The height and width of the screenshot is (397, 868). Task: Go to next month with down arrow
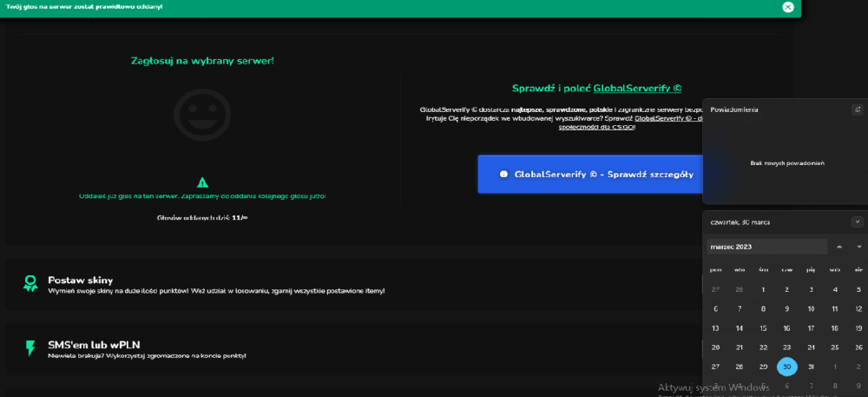[x=859, y=247]
